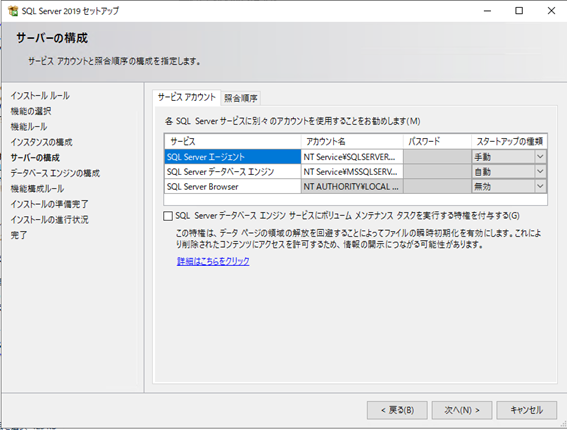Select 機能の選択 step in sidebar
The image size is (567, 430).
coord(31,111)
